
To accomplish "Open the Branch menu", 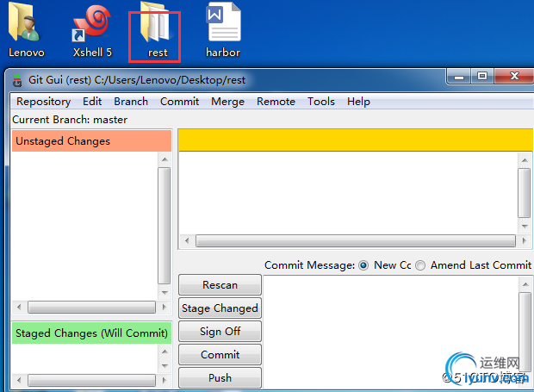I will (131, 102).
